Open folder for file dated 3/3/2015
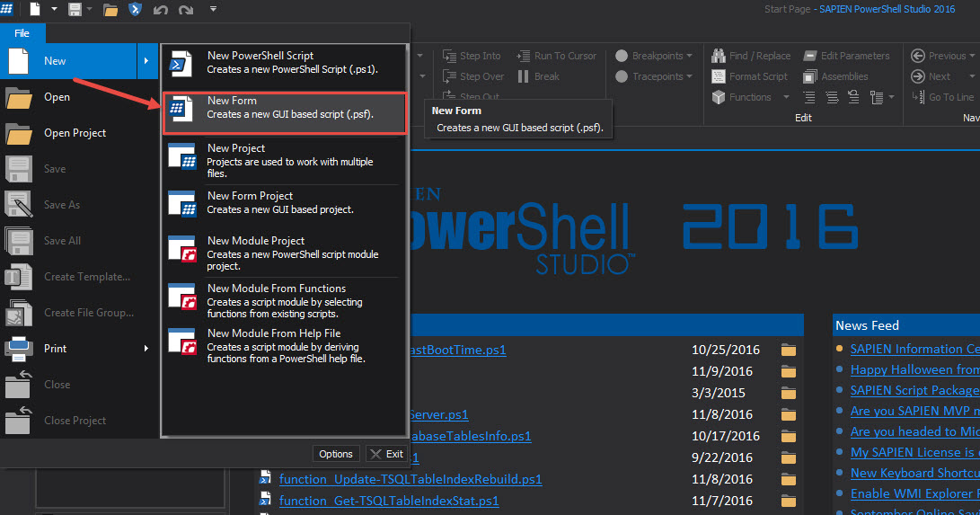Image resolution: width=980 pixels, height=515 pixels. pyautogui.click(x=789, y=393)
